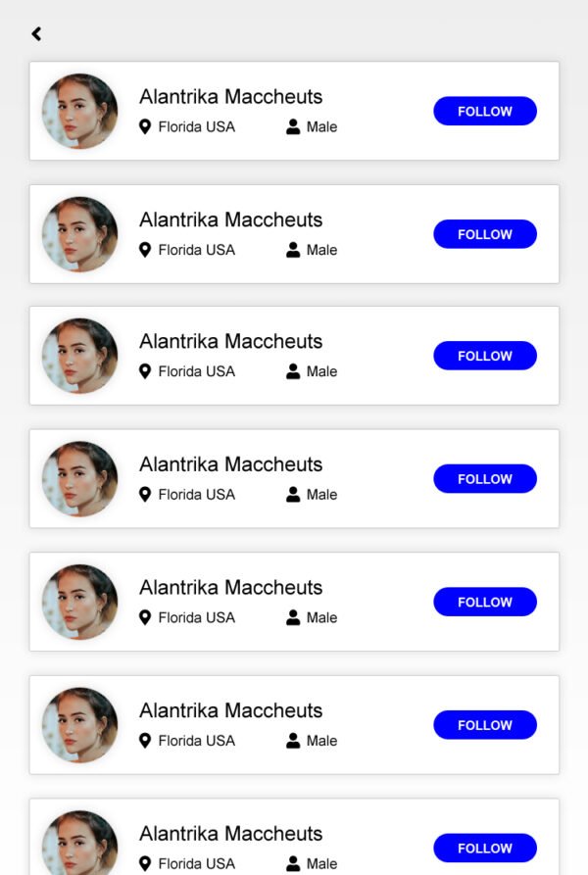
Task: Click the person icon in first card
Action: point(293,126)
